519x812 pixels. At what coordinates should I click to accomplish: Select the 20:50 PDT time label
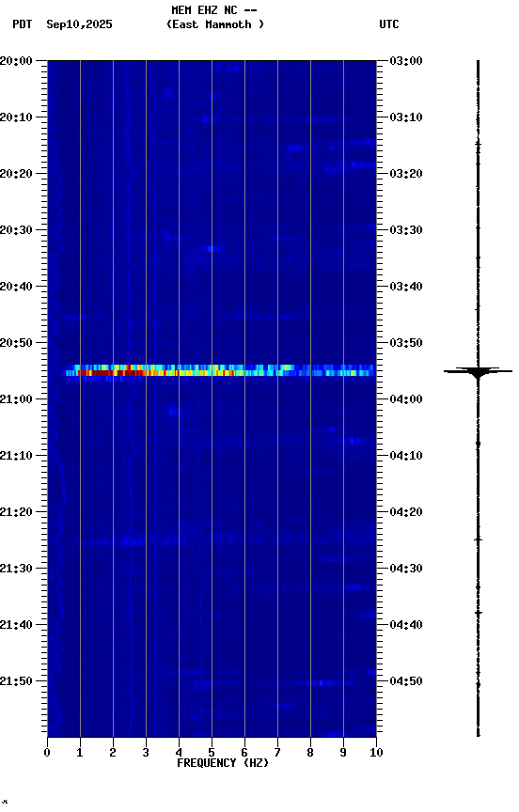(x=16, y=343)
